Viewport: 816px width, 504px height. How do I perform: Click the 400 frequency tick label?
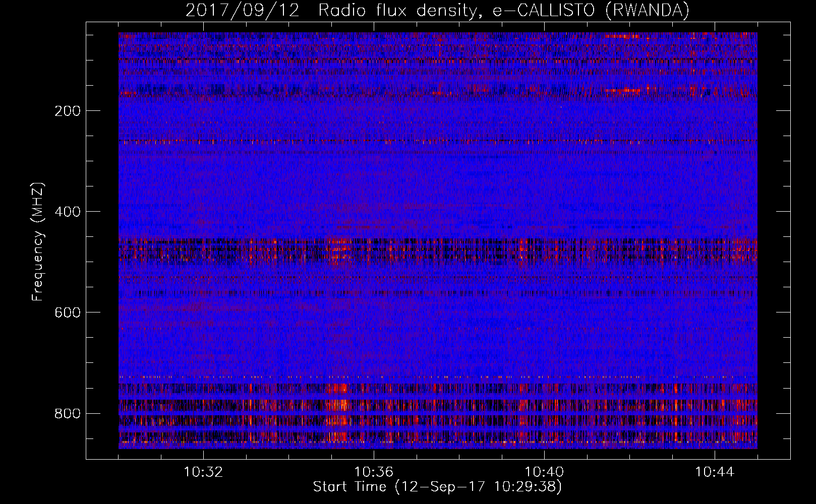pos(68,212)
